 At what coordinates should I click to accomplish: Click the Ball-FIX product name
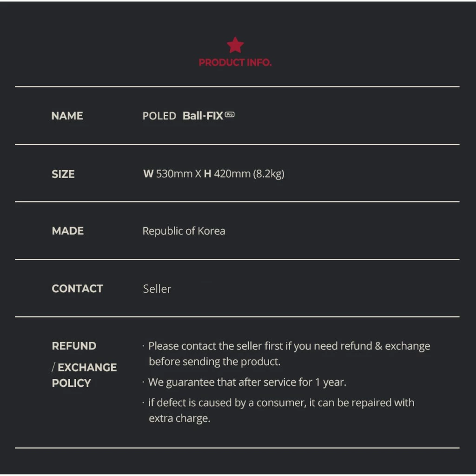(x=203, y=116)
